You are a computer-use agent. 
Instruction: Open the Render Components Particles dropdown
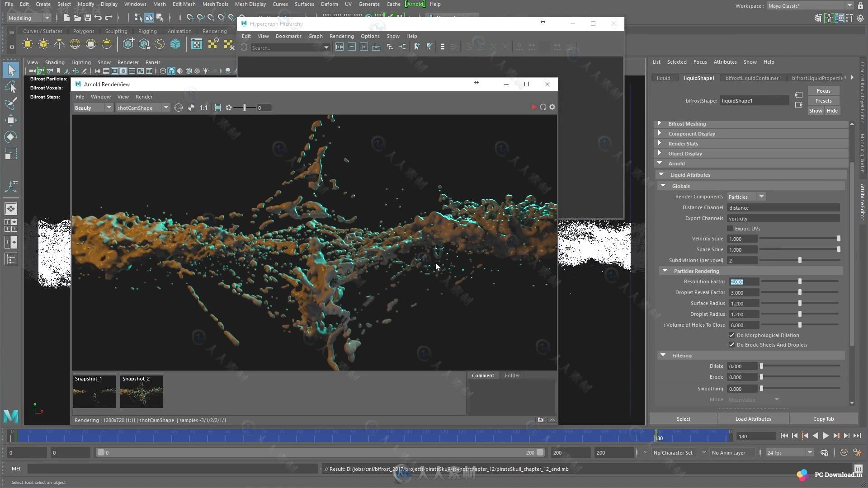coord(746,197)
